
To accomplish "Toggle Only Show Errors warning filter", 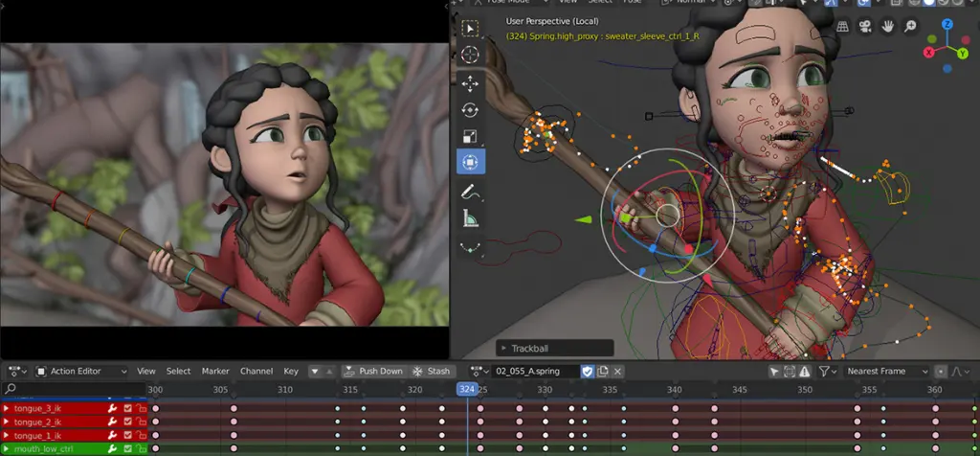I will pos(804,371).
